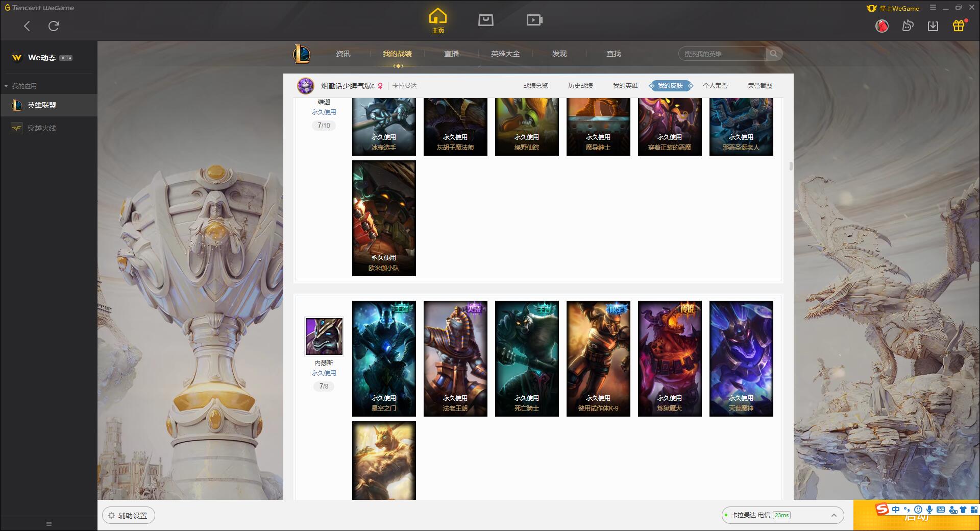Open the 魔导绅士 skin thumbnail
Screen dimensions: 980x531
coord(598,127)
